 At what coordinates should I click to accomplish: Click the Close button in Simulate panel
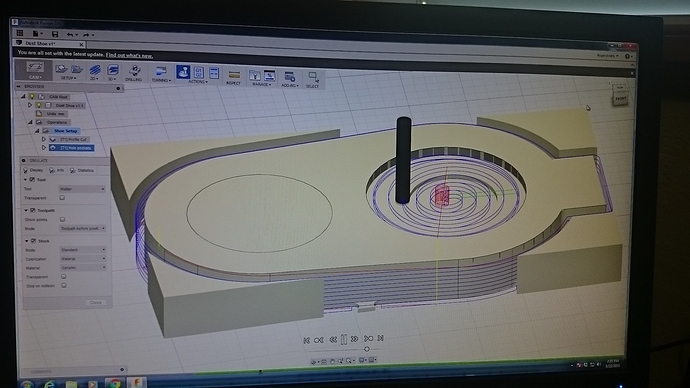pyautogui.click(x=95, y=302)
